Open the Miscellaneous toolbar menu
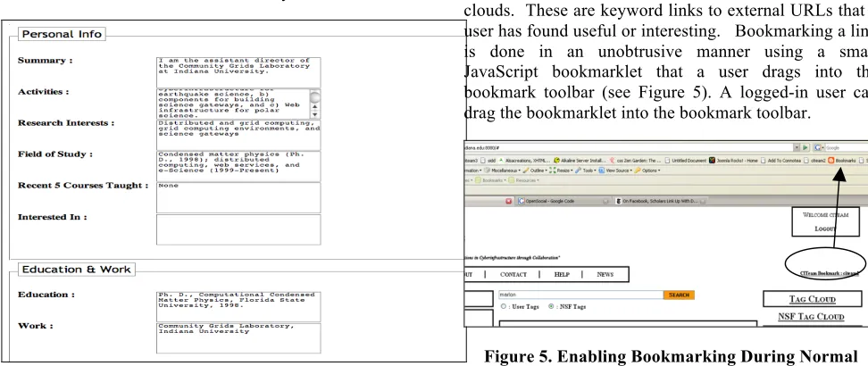This screenshot has width=868, height=366. tap(502, 171)
